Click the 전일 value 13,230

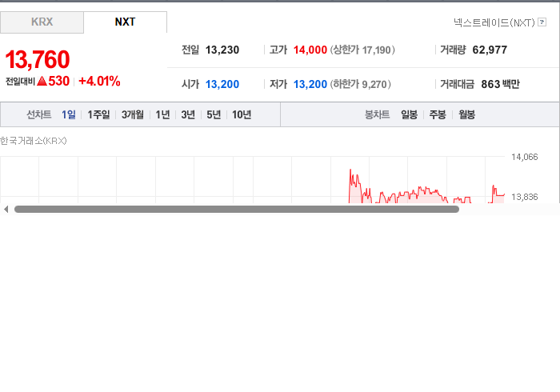[x=222, y=50]
